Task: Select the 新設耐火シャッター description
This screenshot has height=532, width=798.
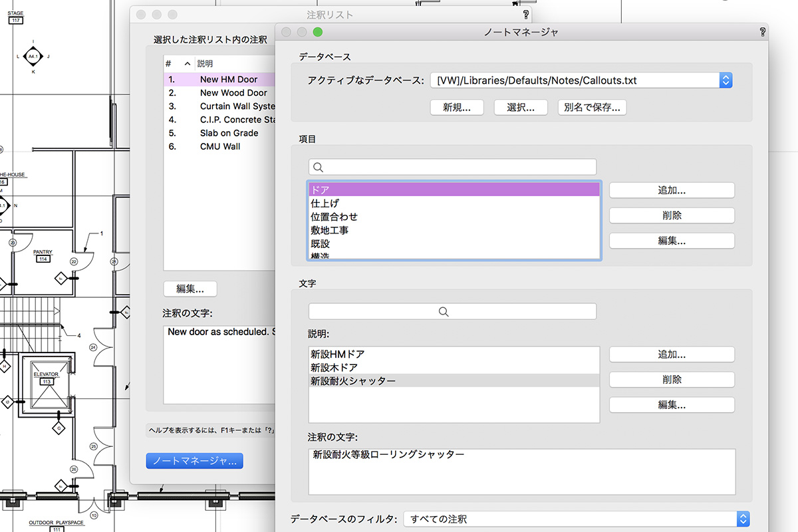Action: click(454, 381)
